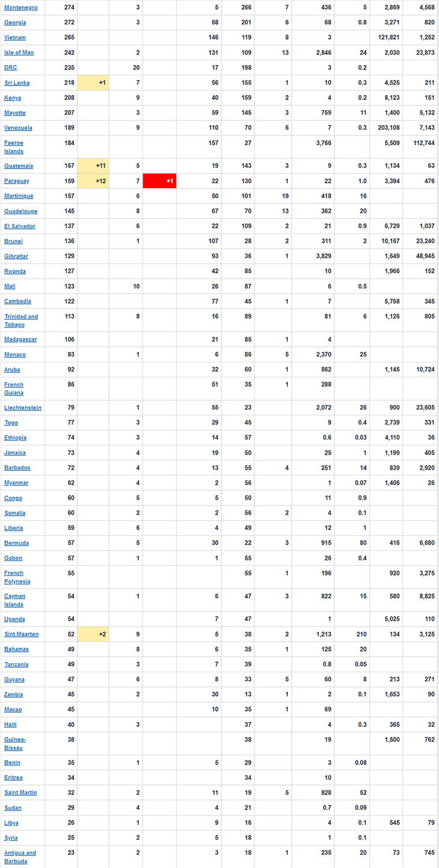Click the Paraguay country link
Screen dimensions: 439x868
point(17,181)
